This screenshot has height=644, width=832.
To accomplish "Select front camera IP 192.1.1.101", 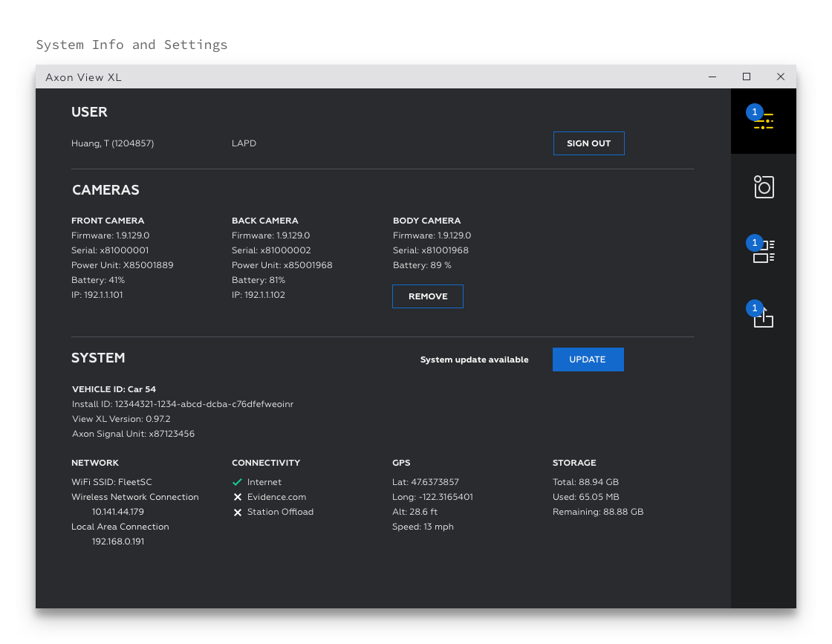I will coord(97,295).
